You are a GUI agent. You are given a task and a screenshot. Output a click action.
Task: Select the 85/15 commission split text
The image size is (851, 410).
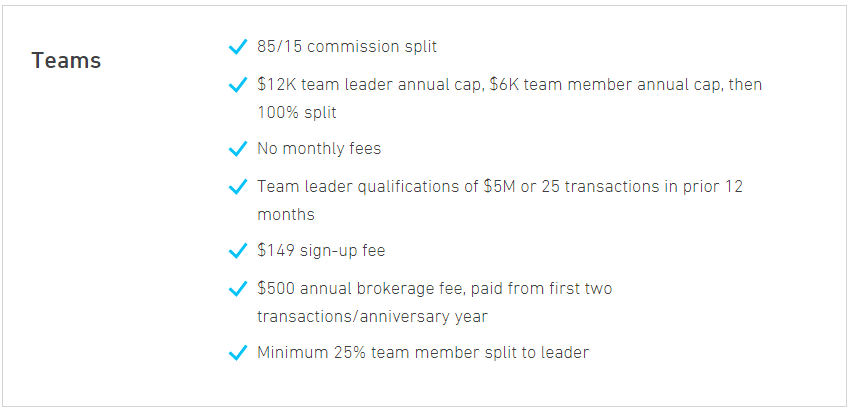point(347,47)
